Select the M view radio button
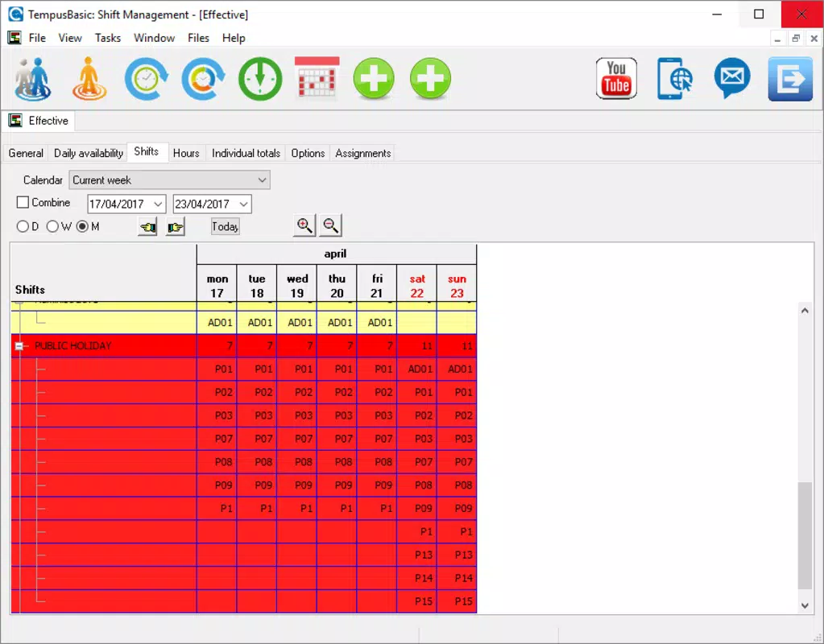 pos(82,226)
